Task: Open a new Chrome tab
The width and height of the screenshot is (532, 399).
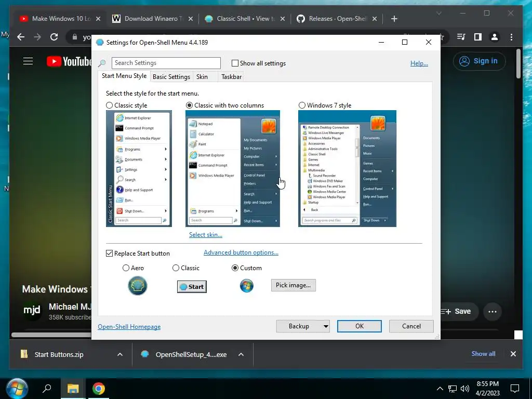Action: click(394, 19)
